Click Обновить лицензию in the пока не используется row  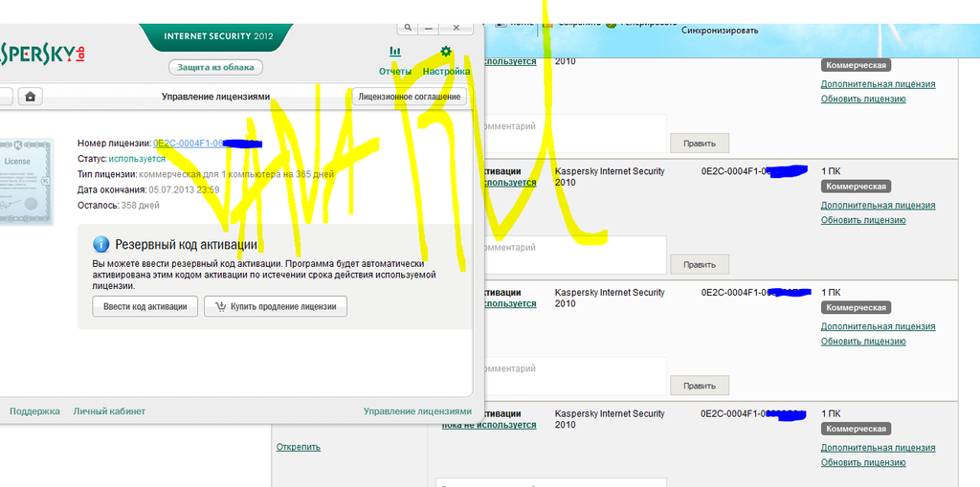863,463
